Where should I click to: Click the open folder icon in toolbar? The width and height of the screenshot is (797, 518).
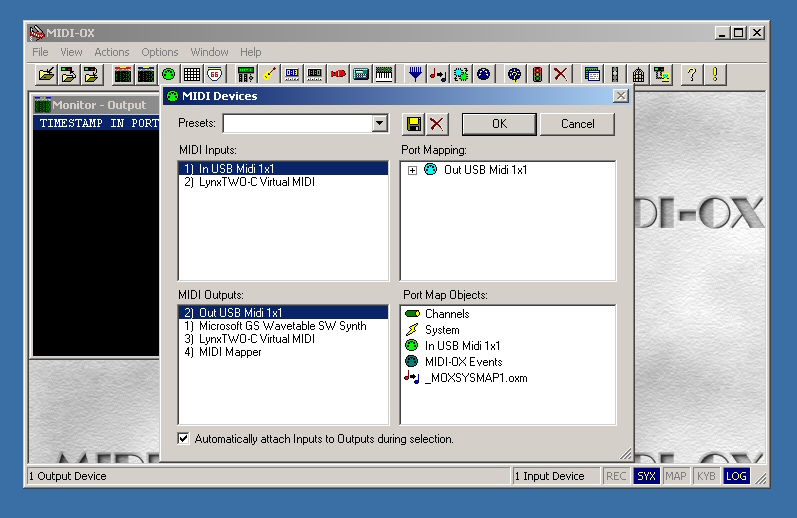46,75
